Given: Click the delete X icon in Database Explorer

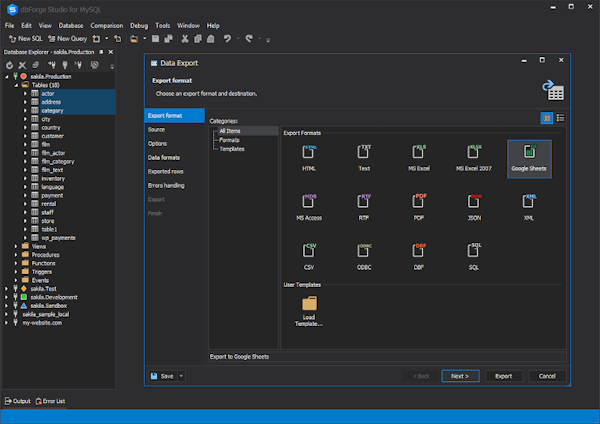Looking at the screenshot, I should [22, 65].
